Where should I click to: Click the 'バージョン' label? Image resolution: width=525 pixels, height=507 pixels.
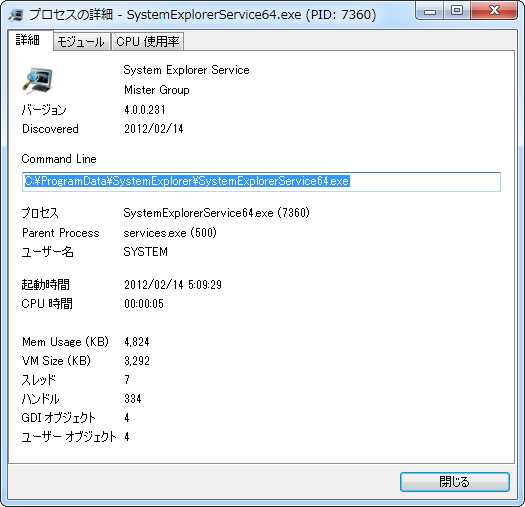coord(44,110)
